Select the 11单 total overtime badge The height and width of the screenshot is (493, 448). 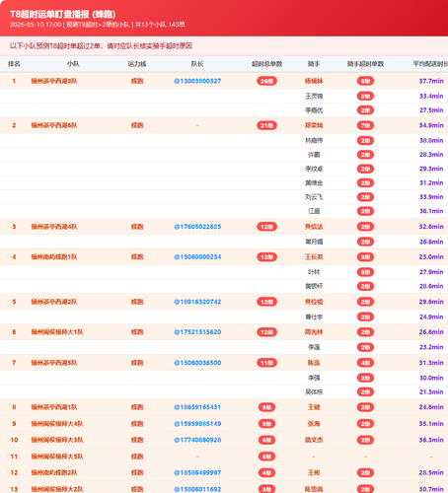[266, 363]
